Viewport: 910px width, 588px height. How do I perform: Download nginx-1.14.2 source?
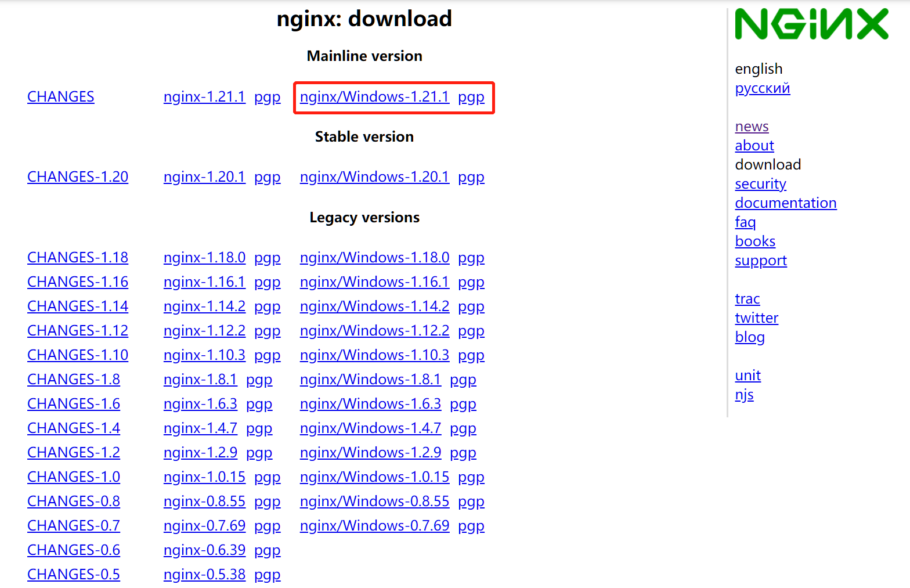204,306
